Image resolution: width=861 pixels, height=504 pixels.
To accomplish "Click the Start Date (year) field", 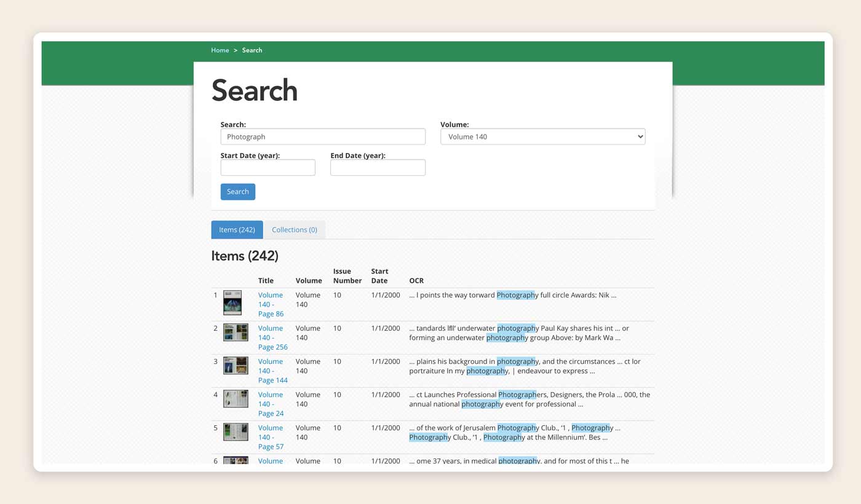I will pos(268,167).
